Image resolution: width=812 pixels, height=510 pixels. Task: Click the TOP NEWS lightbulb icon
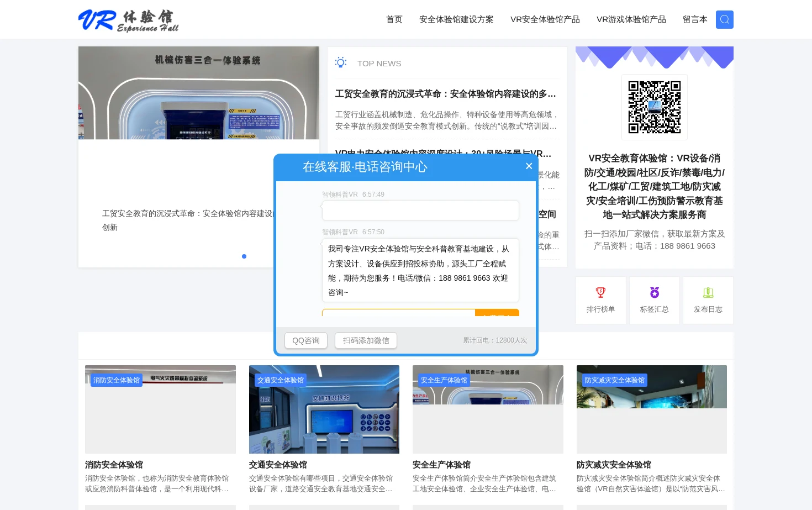point(341,62)
